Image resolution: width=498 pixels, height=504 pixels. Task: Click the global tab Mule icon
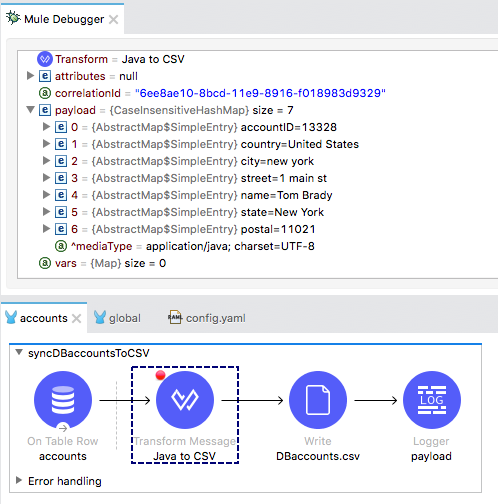coord(100,317)
